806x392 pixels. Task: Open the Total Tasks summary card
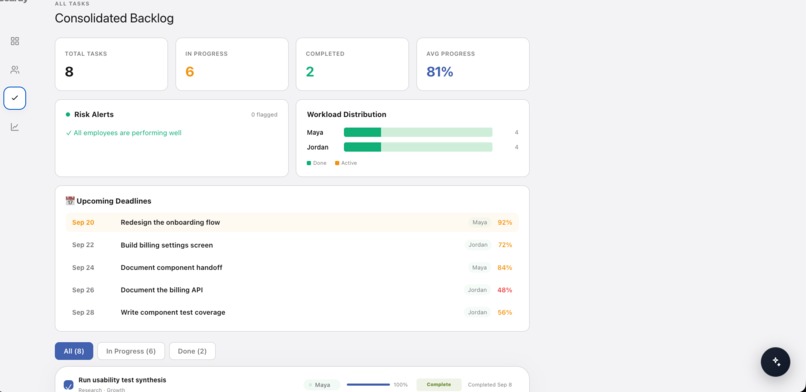[x=111, y=64]
